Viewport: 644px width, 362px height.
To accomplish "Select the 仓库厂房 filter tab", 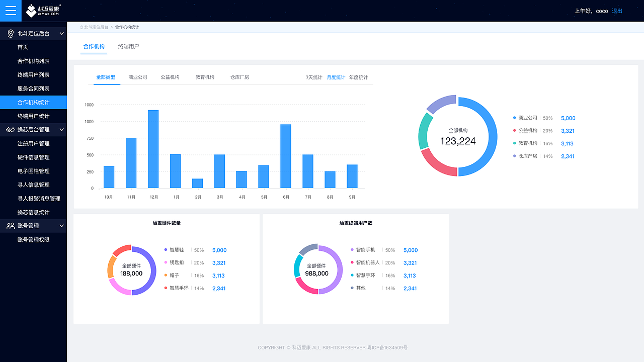I will [239, 77].
